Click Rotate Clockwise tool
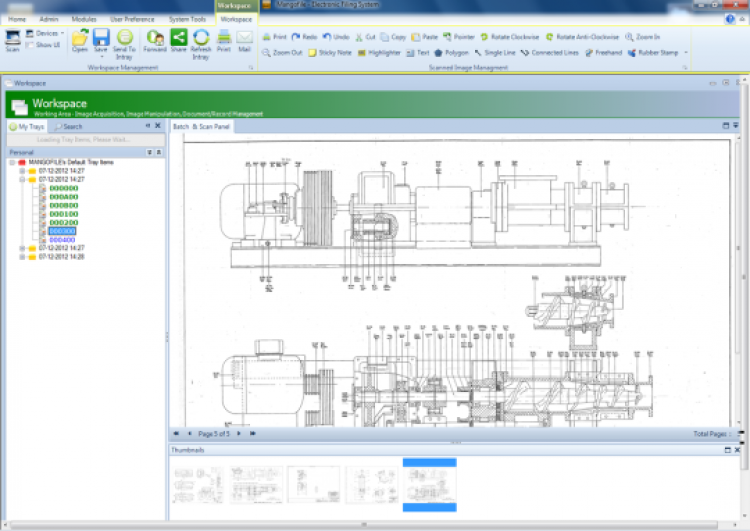This screenshot has width=750, height=531. [x=509, y=36]
